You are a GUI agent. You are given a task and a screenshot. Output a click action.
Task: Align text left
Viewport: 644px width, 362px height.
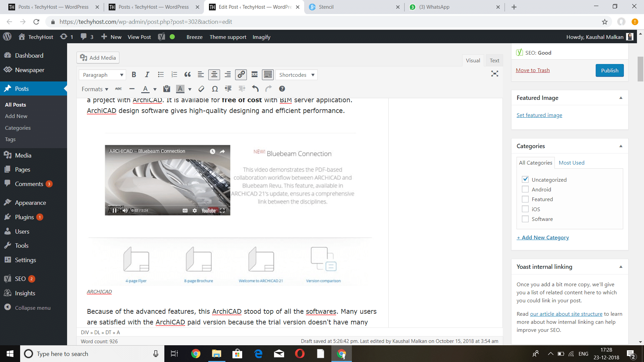[201, 74]
